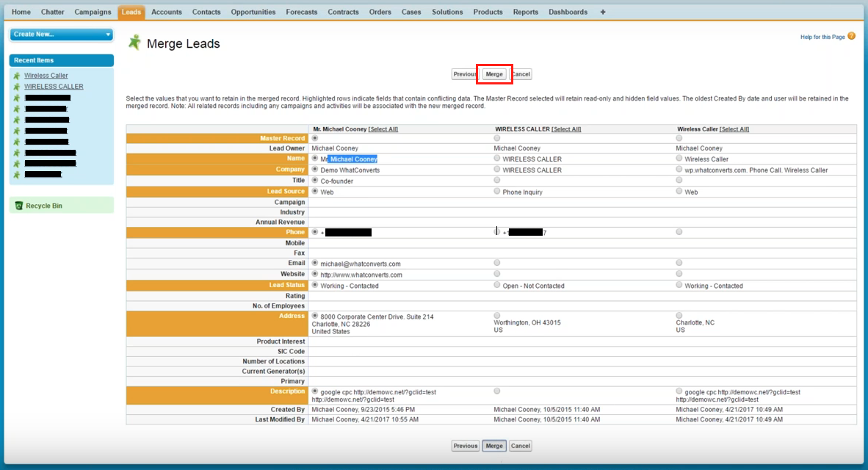Click the bottom Previous button

[465, 446]
